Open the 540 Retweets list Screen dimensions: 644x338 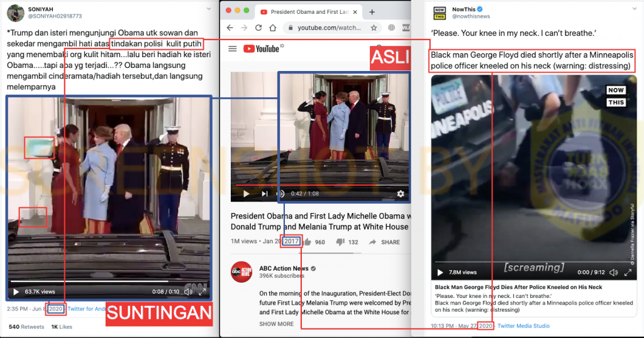pyautogui.click(x=26, y=327)
